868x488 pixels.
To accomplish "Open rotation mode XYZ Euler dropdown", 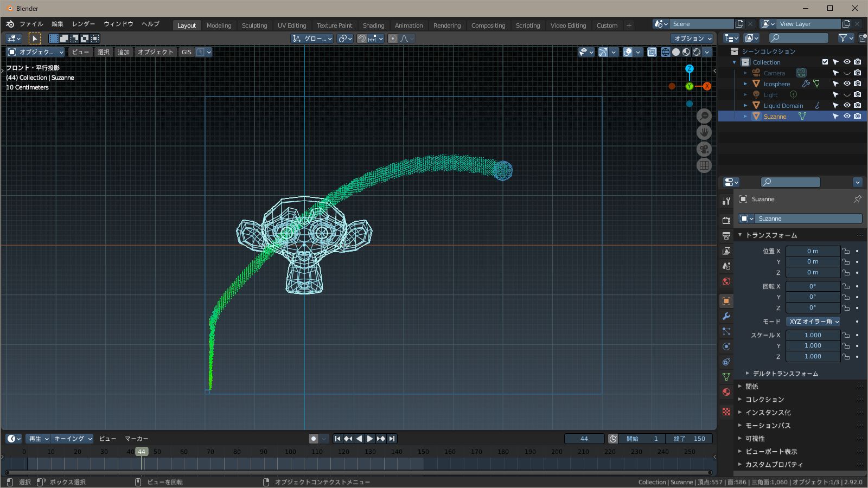I will pyautogui.click(x=813, y=322).
